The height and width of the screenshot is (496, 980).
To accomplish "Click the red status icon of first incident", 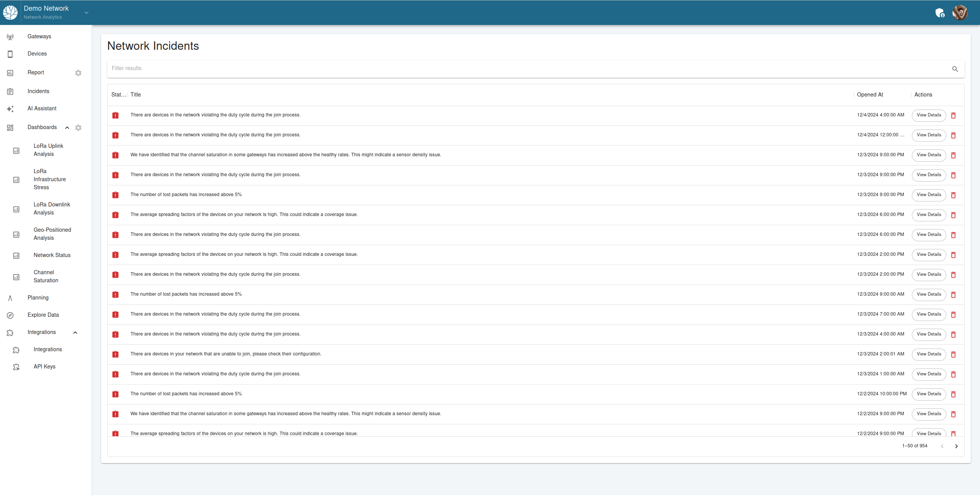I will [115, 115].
